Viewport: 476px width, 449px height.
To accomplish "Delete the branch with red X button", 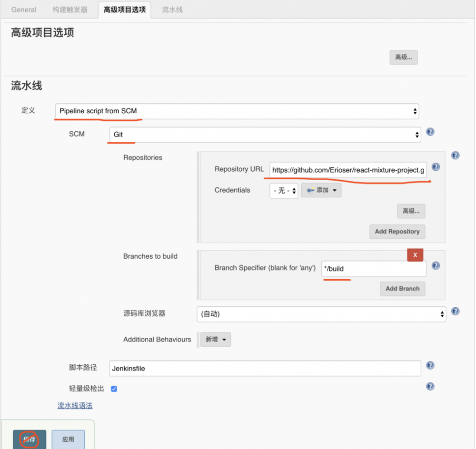I will pos(415,255).
